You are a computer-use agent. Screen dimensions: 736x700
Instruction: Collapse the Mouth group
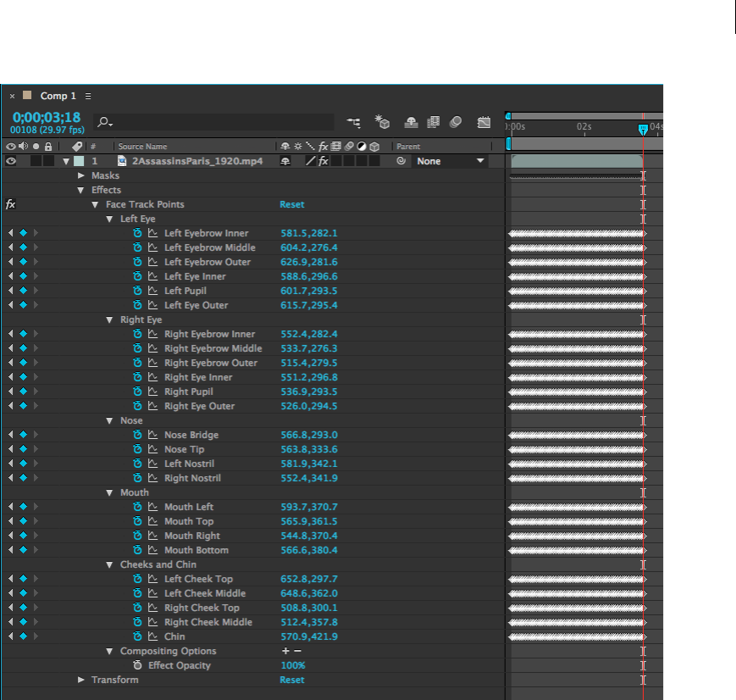(x=109, y=493)
